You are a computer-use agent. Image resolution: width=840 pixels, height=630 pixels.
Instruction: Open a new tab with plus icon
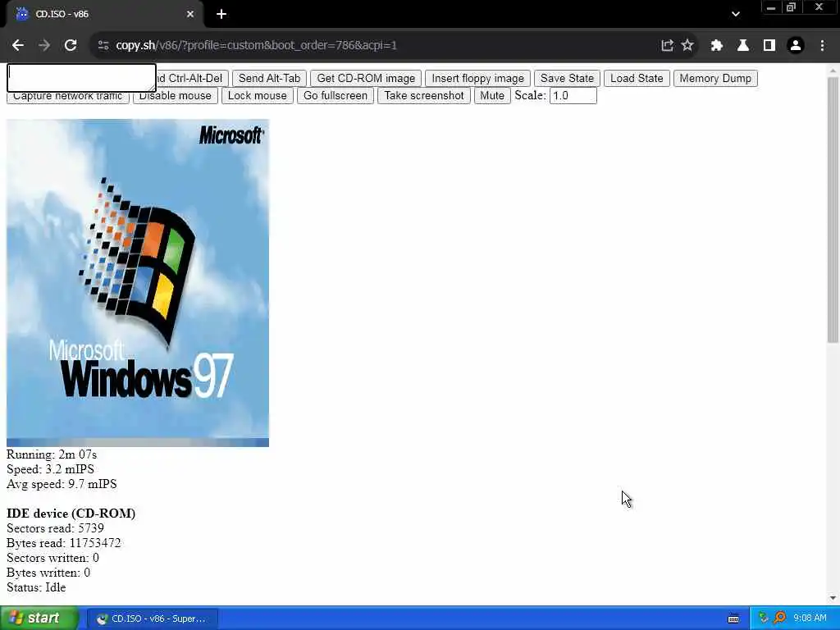(221, 15)
